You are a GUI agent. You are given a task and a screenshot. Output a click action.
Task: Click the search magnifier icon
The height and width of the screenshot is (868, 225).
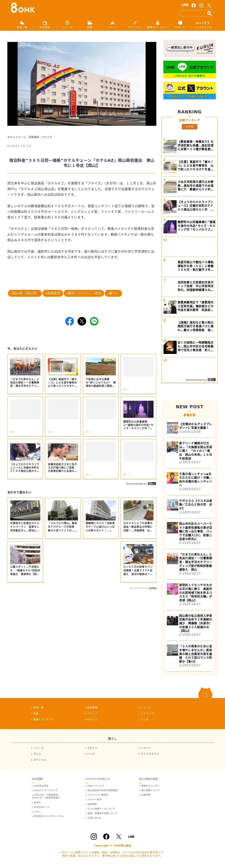[x=209, y=14]
